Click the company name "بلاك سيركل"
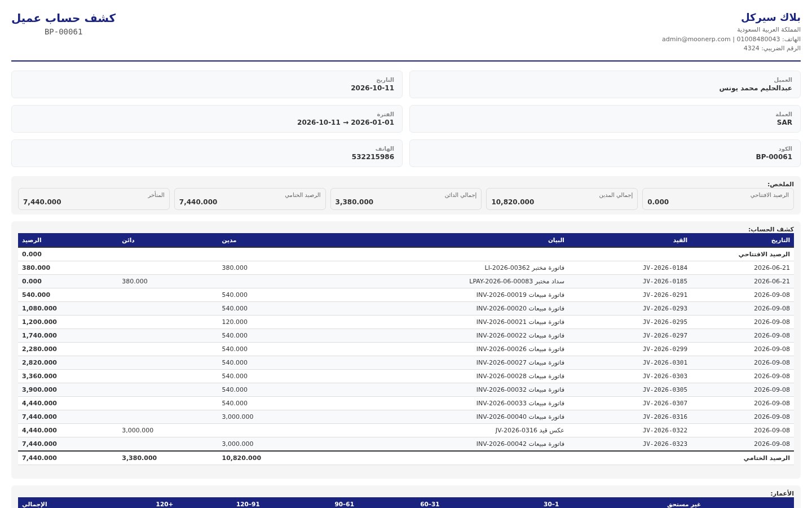812x508 pixels. click(770, 17)
